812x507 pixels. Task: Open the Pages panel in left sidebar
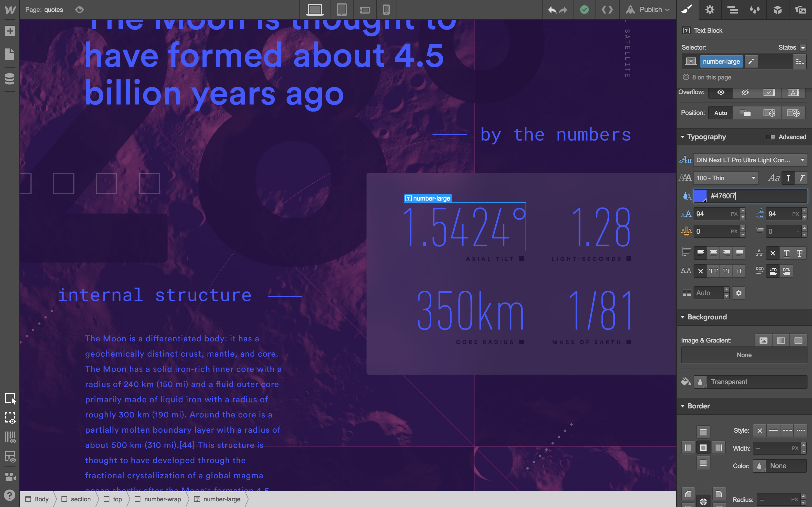[10, 54]
